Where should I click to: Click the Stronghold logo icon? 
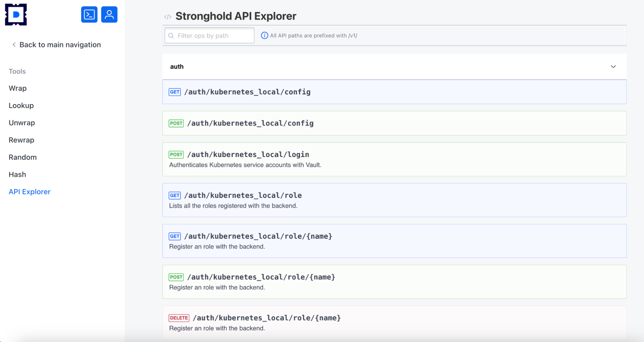point(16,15)
